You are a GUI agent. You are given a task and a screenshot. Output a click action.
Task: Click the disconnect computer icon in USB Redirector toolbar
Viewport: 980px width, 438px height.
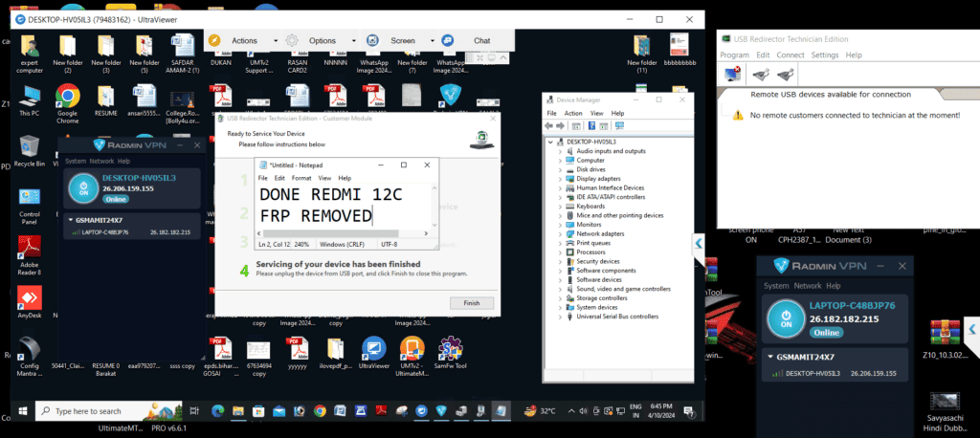coord(732,75)
